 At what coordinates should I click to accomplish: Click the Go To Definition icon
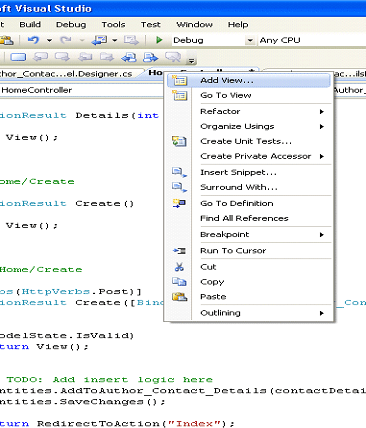(x=179, y=203)
